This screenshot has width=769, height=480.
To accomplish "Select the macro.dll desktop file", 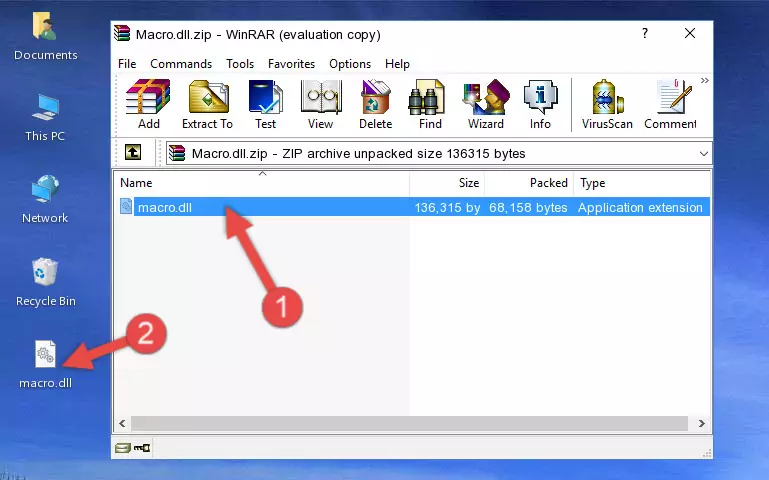I will [45, 365].
